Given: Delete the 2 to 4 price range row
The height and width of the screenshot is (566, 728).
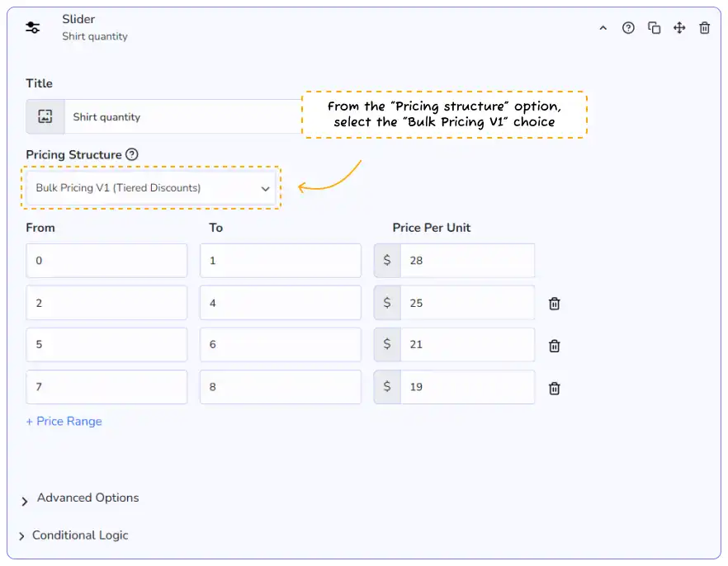Looking at the screenshot, I should pyautogui.click(x=555, y=304).
